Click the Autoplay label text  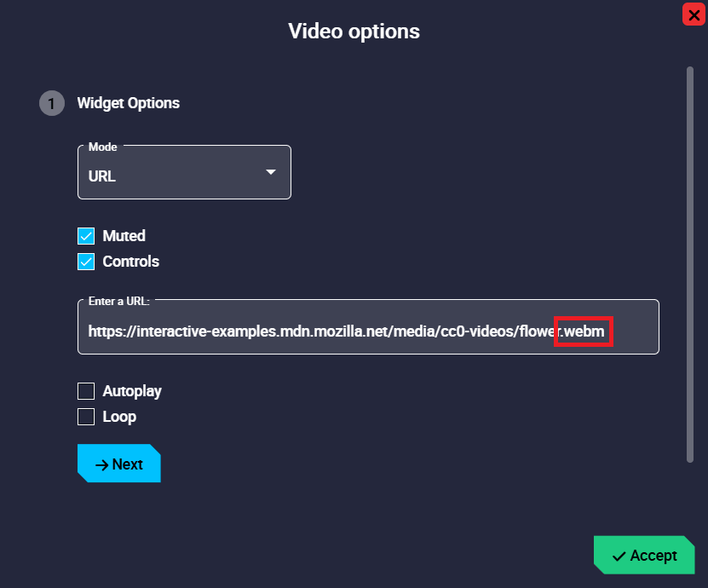coord(132,391)
